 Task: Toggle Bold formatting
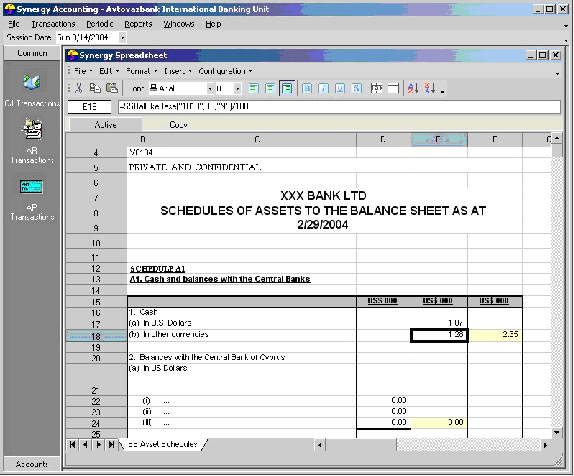(x=307, y=88)
